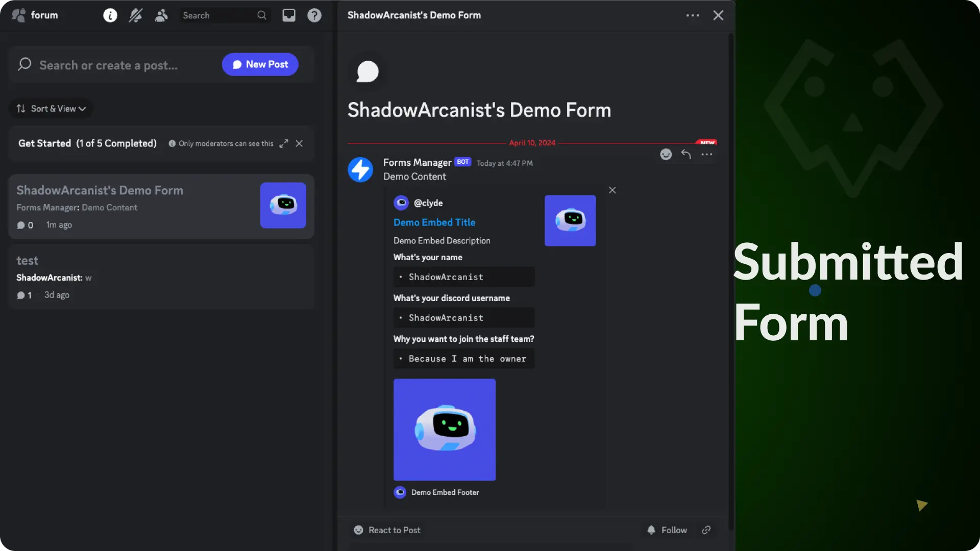Image resolution: width=980 pixels, height=551 pixels.
Task: Click the Forms Manager username
Action: (x=417, y=162)
